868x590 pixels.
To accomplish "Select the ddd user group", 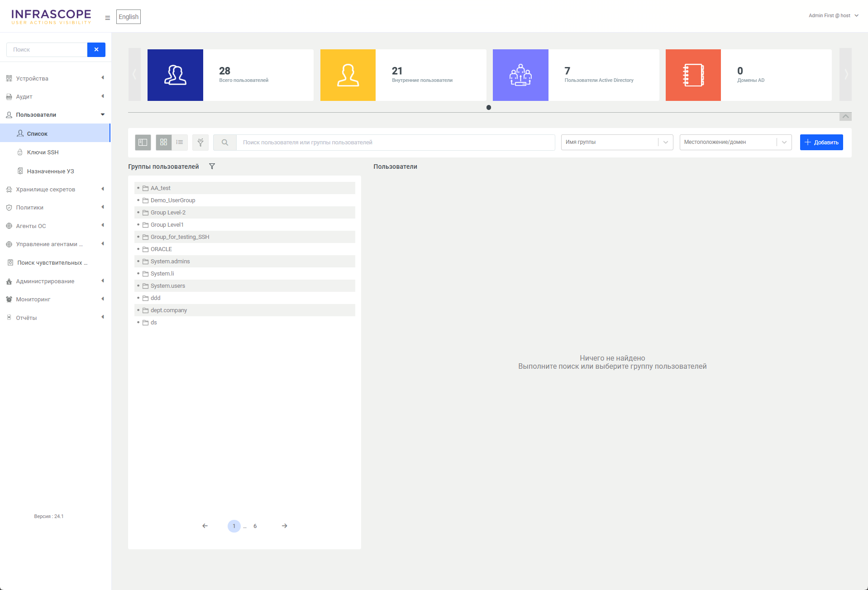I will pos(245,298).
